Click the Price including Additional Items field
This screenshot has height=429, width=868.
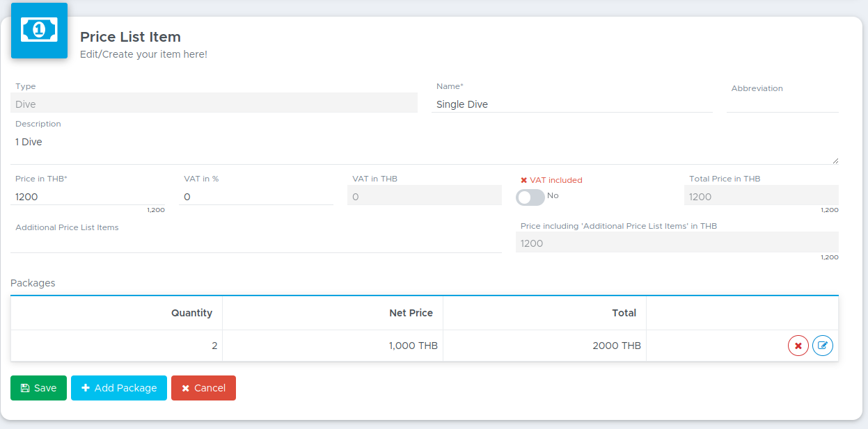tap(677, 242)
